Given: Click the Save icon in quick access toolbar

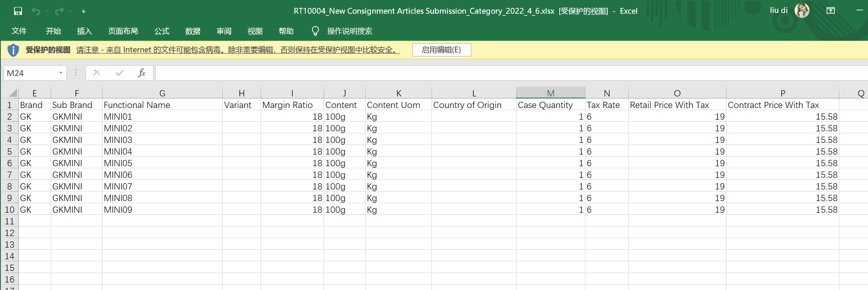Looking at the screenshot, I should point(18,11).
